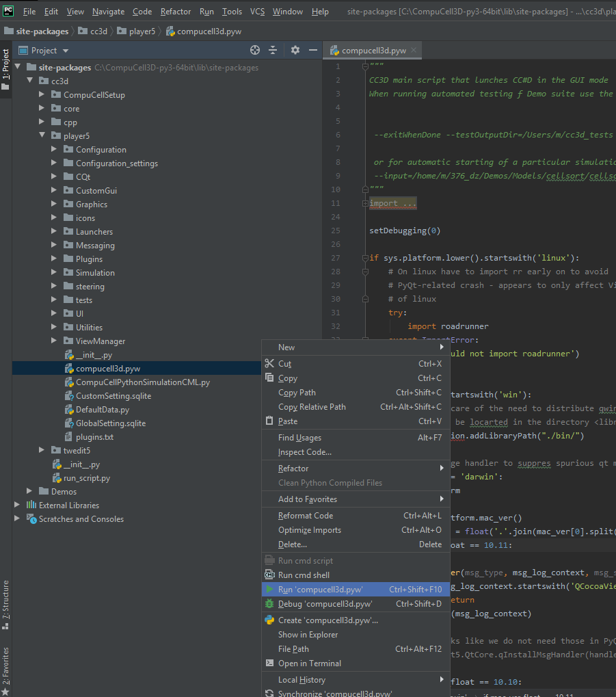This screenshot has width=616, height=697.
Task: Select Find Usages from context menu
Action: [356, 437]
